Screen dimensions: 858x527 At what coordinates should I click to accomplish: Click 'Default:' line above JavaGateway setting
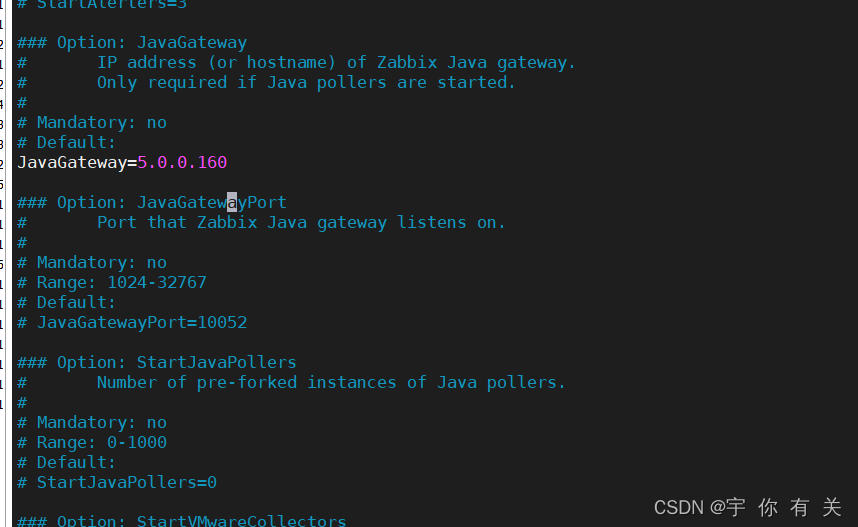pyautogui.click(x=67, y=142)
